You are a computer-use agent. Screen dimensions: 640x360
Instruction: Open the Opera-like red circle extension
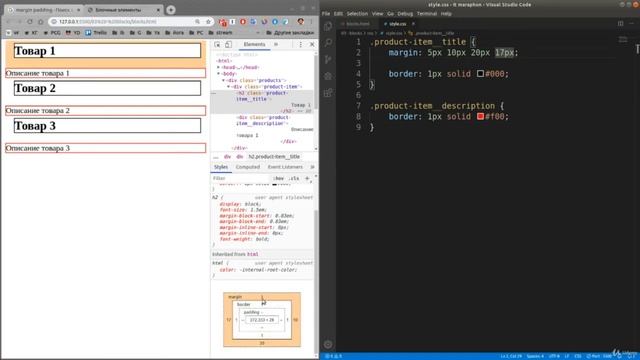[243, 21]
